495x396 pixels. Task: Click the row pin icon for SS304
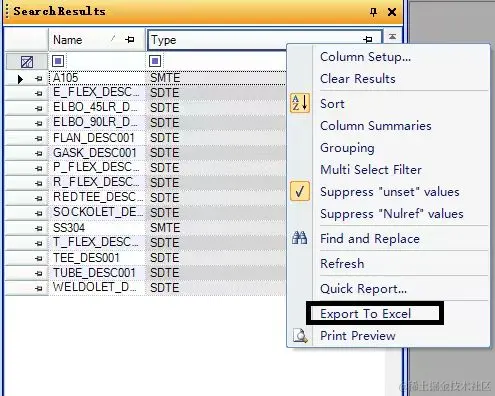(39, 229)
